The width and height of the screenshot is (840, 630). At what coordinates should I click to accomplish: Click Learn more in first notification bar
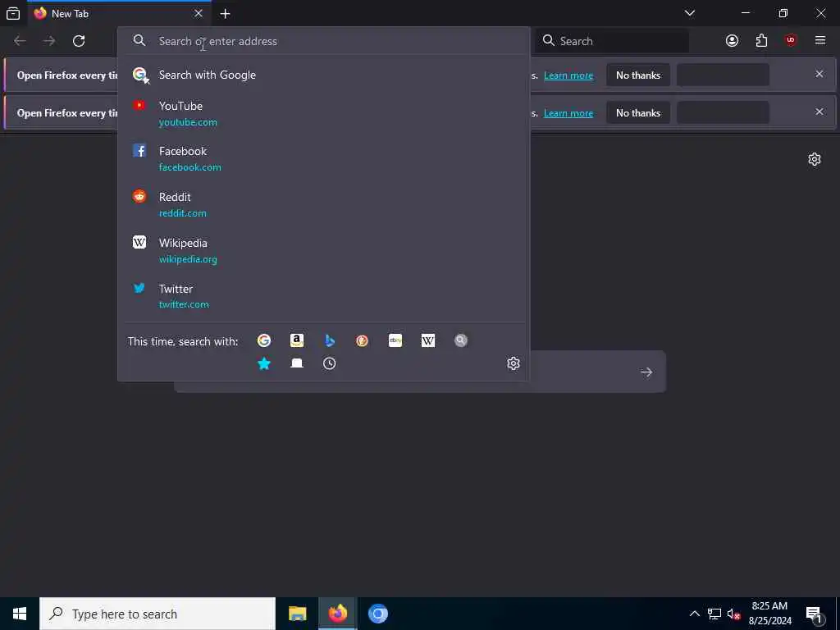point(568,75)
